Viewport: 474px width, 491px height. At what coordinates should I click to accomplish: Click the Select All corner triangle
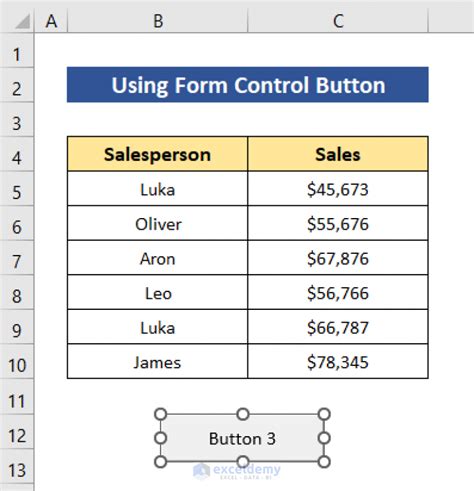22,22
